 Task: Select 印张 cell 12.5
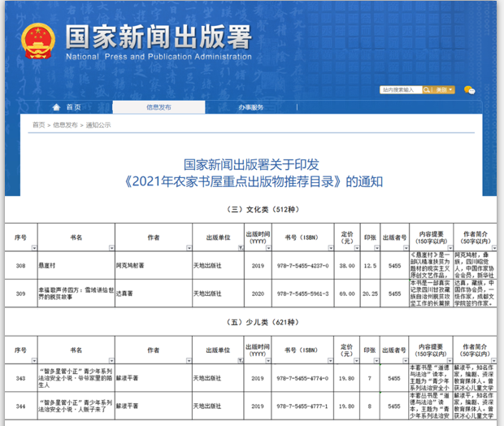click(x=371, y=266)
